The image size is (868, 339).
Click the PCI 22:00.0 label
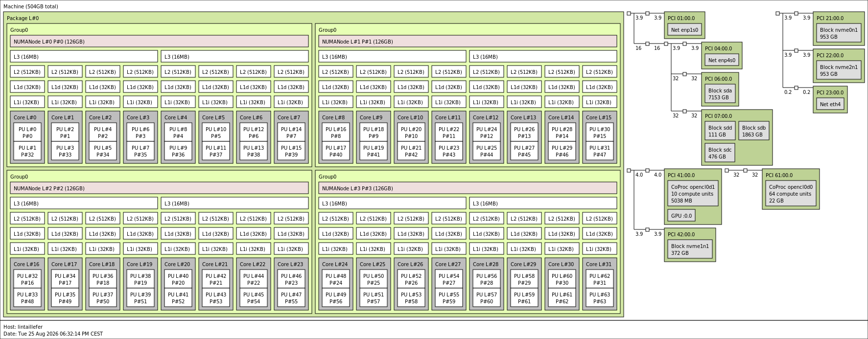(x=830, y=56)
